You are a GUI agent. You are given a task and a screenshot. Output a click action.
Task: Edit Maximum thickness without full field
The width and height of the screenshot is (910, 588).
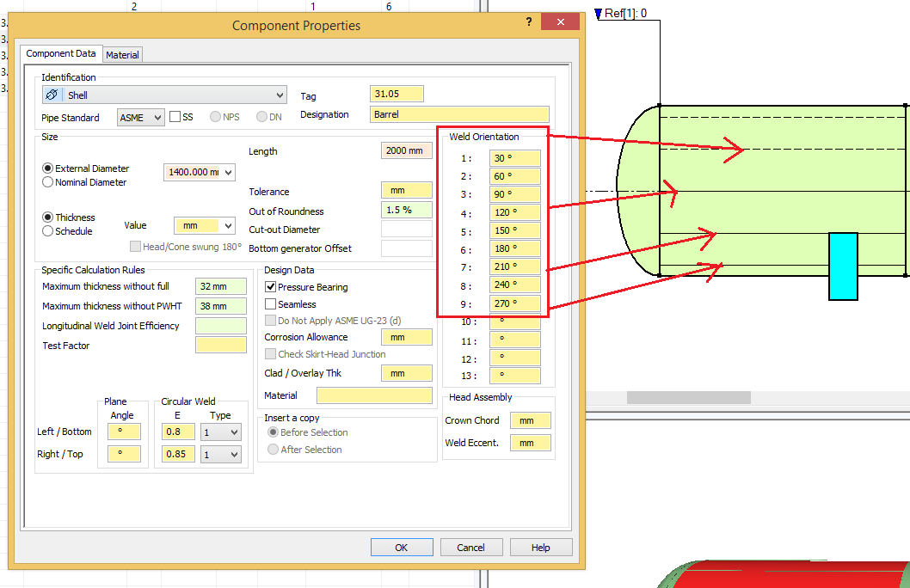(x=220, y=286)
